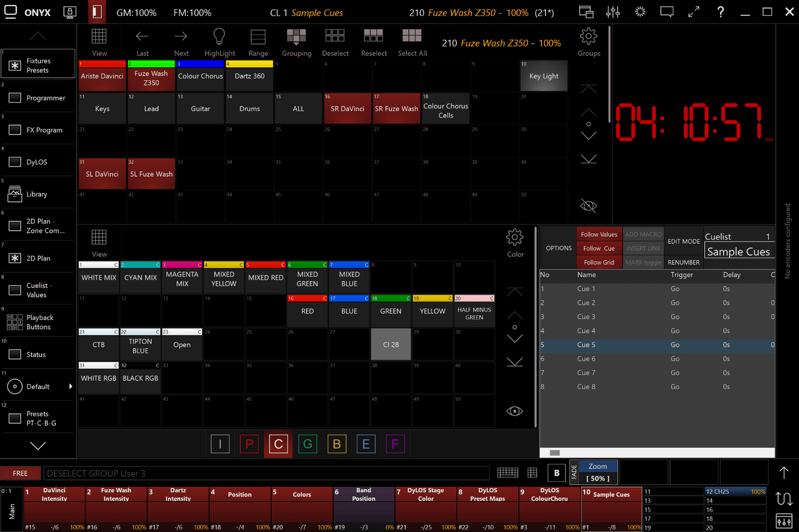This screenshot has height=532, width=799.
Task: Open the Color gear settings
Action: [x=515, y=238]
